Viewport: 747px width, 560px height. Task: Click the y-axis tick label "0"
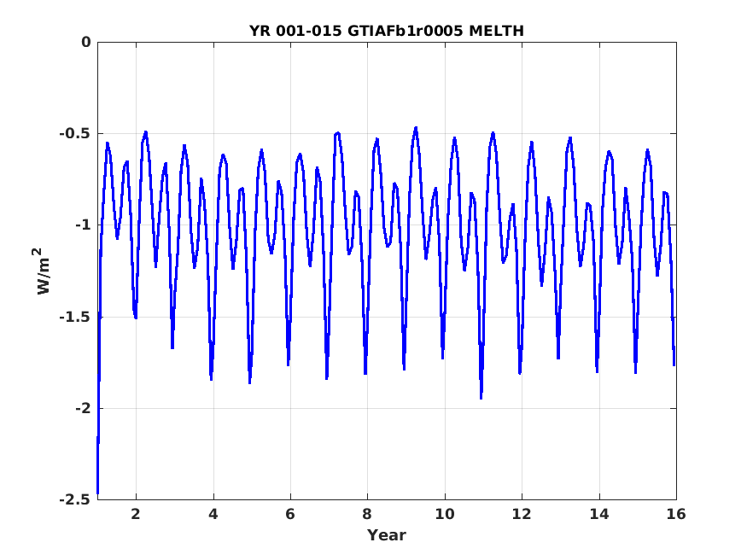click(85, 43)
